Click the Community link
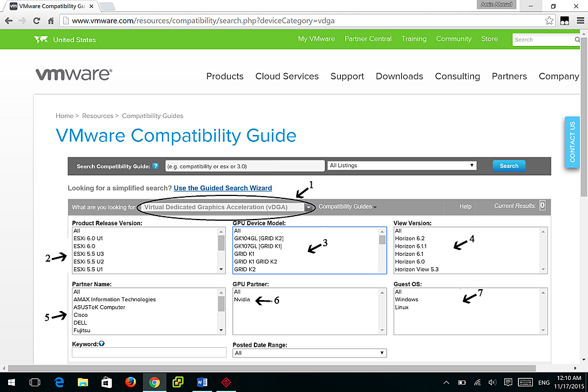Screen dimensions: 588x392 coord(454,39)
